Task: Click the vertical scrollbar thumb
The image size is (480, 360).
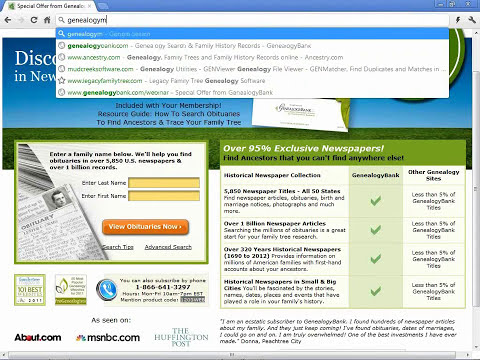Action: pyautogui.click(x=476, y=188)
